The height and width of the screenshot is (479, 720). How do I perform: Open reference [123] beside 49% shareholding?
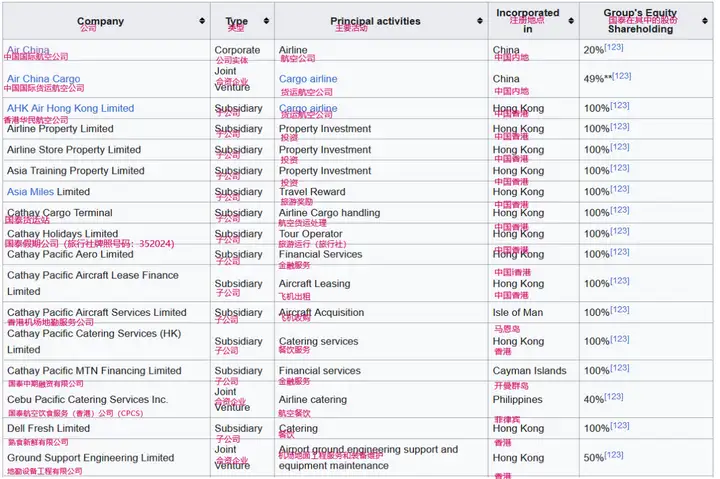pos(622,76)
